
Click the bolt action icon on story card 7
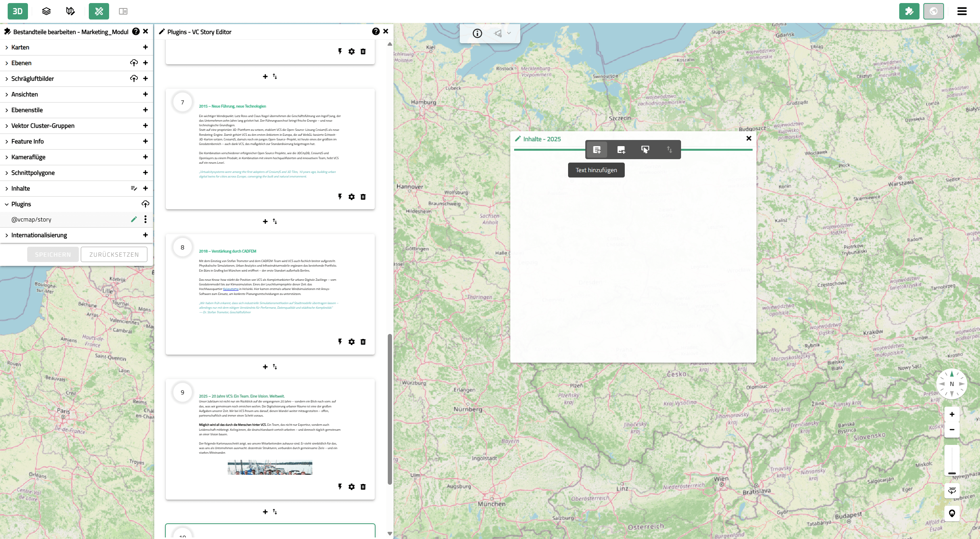[340, 197]
